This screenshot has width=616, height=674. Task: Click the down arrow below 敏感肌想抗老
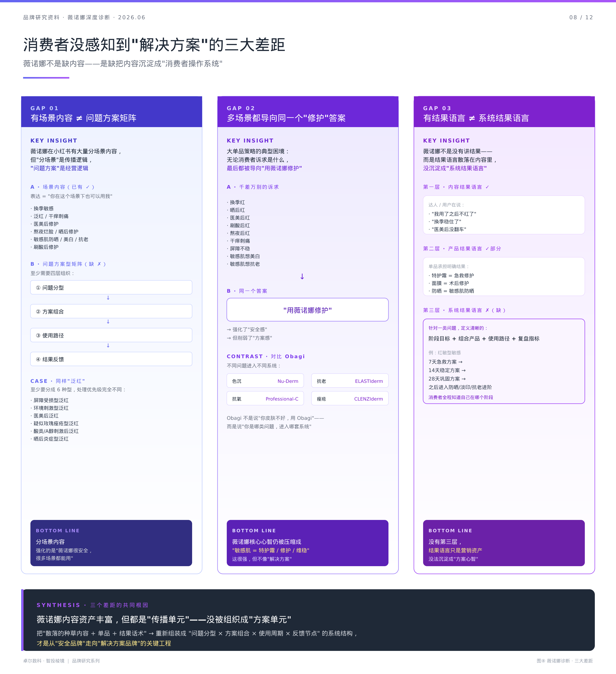point(302,277)
